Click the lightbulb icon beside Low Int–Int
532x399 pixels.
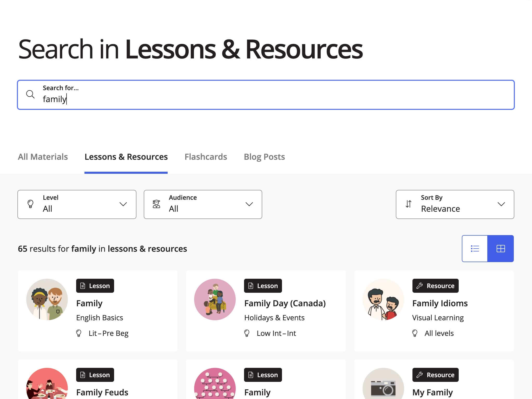247,333
